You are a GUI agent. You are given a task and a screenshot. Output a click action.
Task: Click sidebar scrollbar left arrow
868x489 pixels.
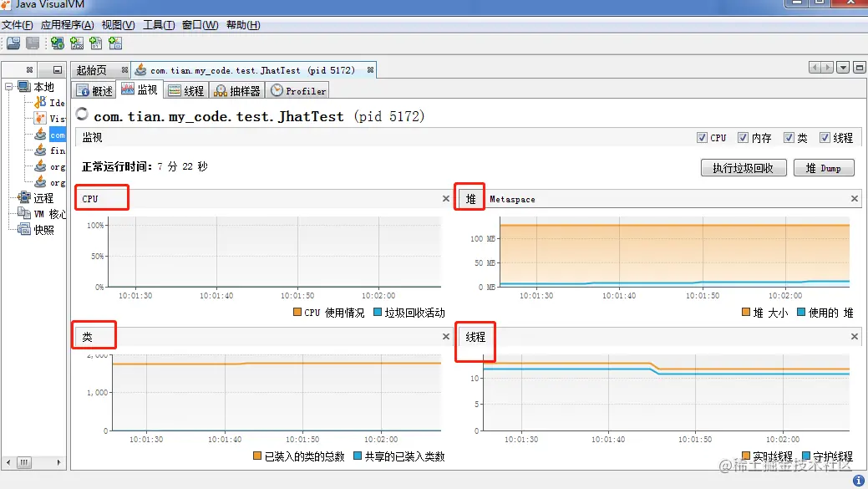8,462
